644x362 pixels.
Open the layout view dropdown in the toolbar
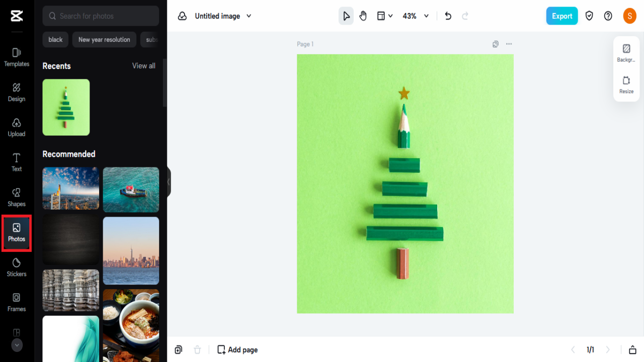pos(384,16)
